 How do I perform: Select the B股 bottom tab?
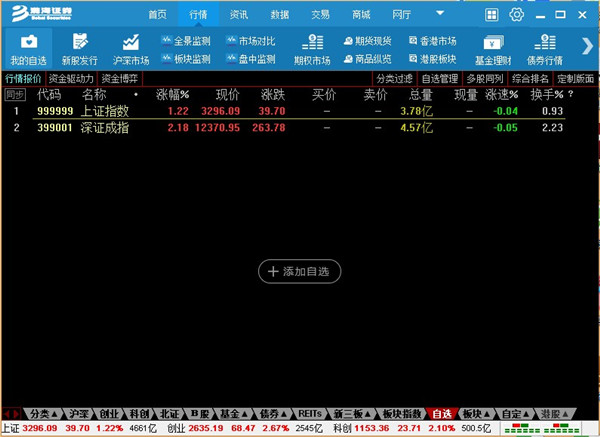(200, 414)
